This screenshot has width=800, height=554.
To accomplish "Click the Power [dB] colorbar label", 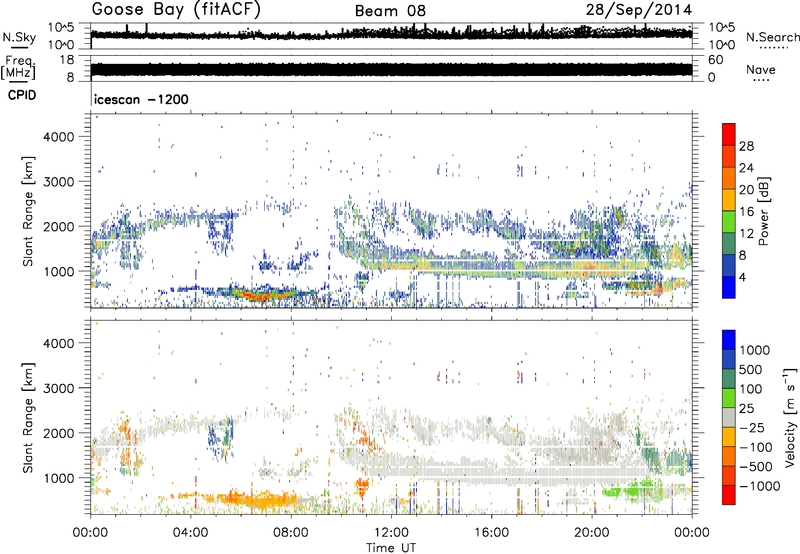I will [763, 211].
